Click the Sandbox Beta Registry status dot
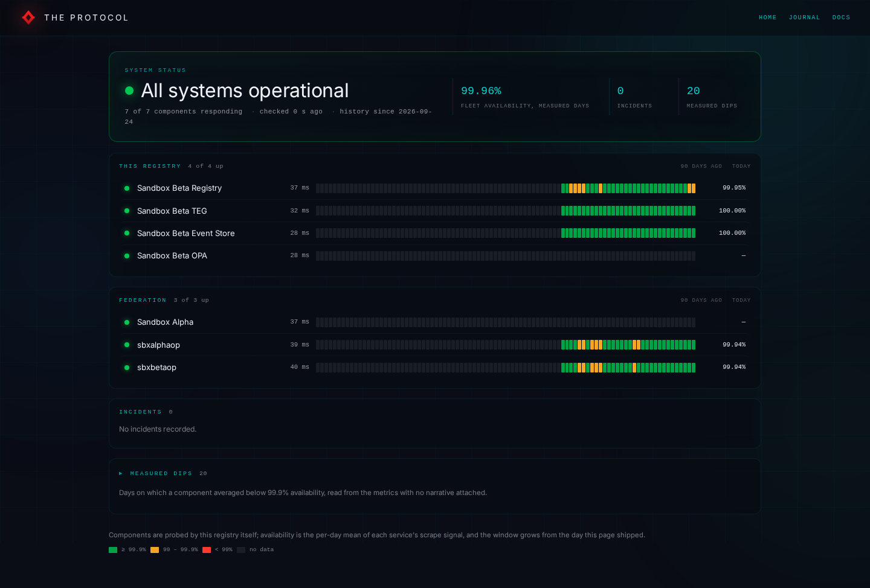 pyautogui.click(x=127, y=188)
